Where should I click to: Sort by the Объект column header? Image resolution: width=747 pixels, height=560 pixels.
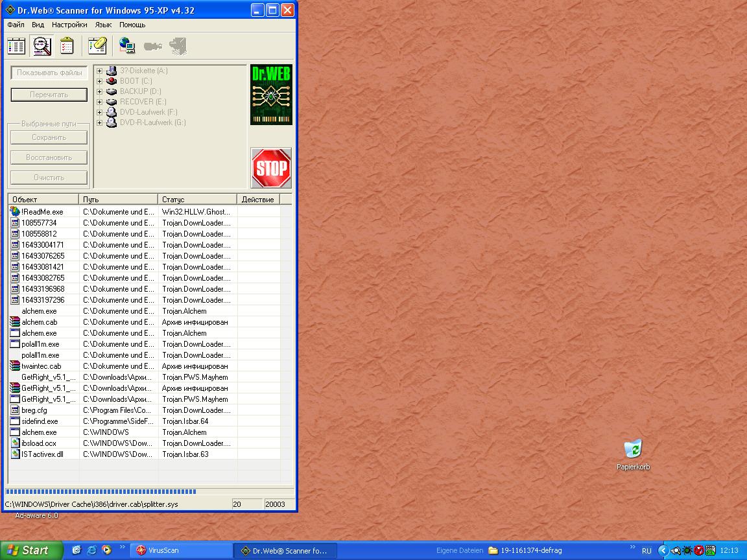pyautogui.click(x=43, y=199)
